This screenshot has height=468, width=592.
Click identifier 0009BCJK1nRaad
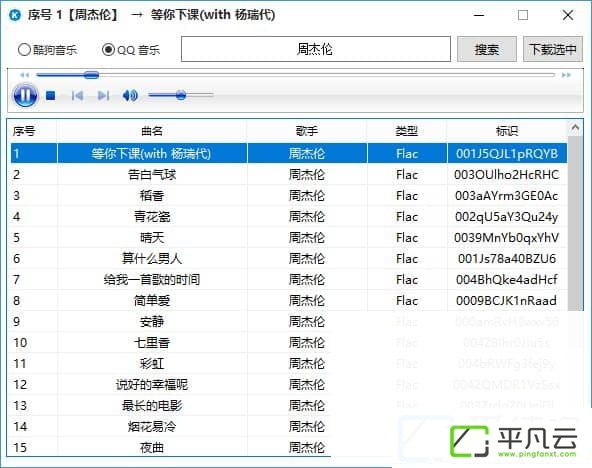pyautogui.click(x=507, y=301)
